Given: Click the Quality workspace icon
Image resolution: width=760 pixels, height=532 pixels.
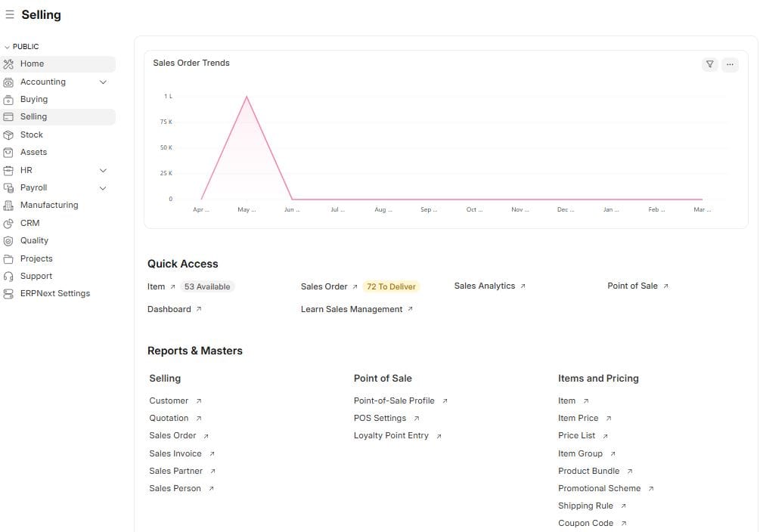Looking at the screenshot, I should click(11, 240).
